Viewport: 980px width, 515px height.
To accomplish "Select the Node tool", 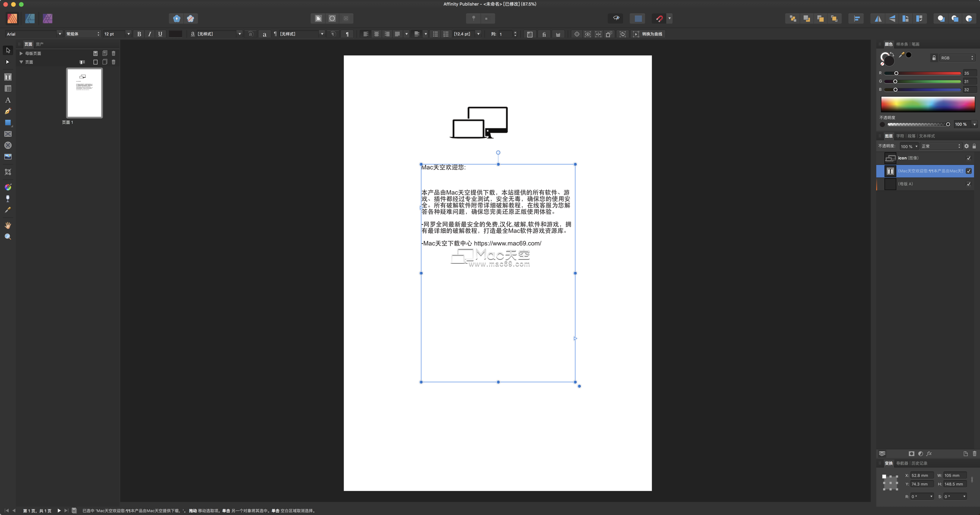I will pos(8,62).
